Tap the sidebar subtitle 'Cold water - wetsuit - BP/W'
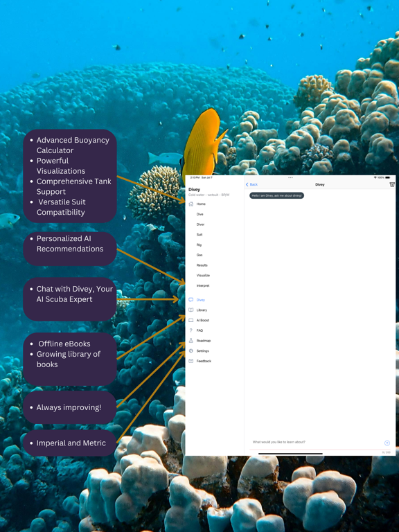 point(209,195)
